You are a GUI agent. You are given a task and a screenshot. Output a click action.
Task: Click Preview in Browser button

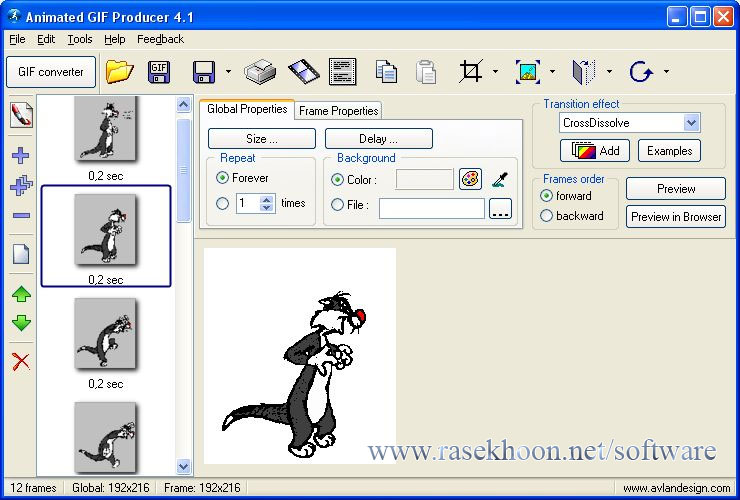pyautogui.click(x=676, y=217)
